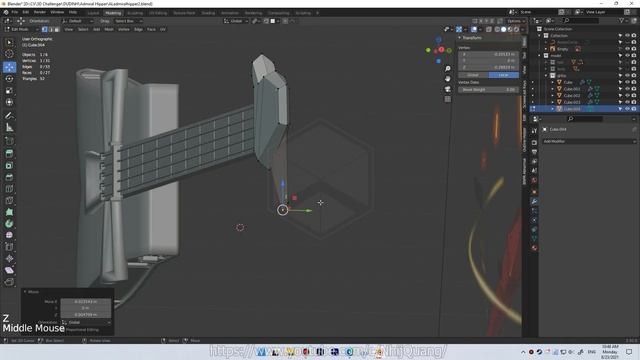Image resolution: width=640 pixels, height=360 pixels.
Task: Click the Local coordinate button
Action: [x=504, y=75]
